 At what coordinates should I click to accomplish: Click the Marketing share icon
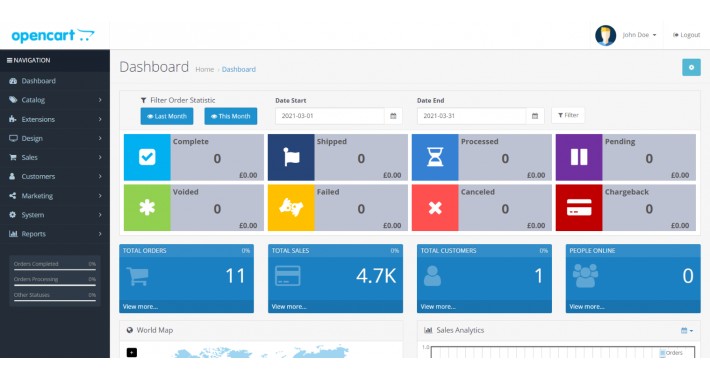pyautogui.click(x=13, y=196)
